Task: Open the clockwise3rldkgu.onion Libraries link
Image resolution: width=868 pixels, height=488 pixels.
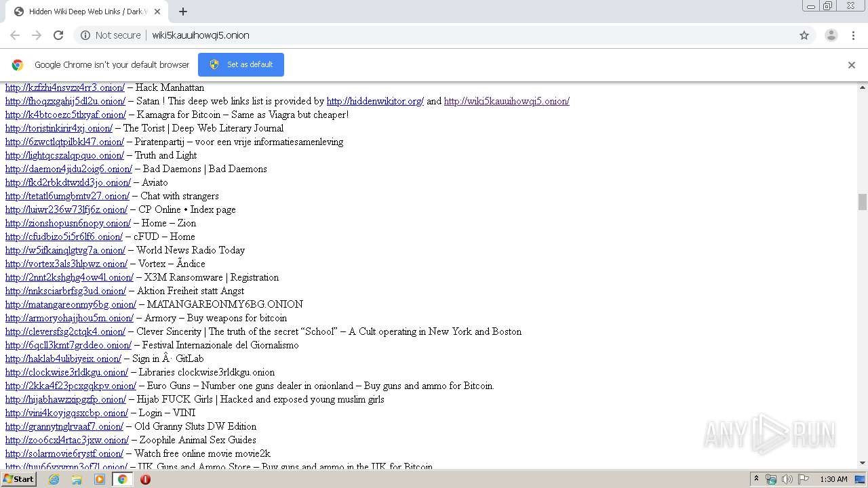Action: tap(66, 372)
